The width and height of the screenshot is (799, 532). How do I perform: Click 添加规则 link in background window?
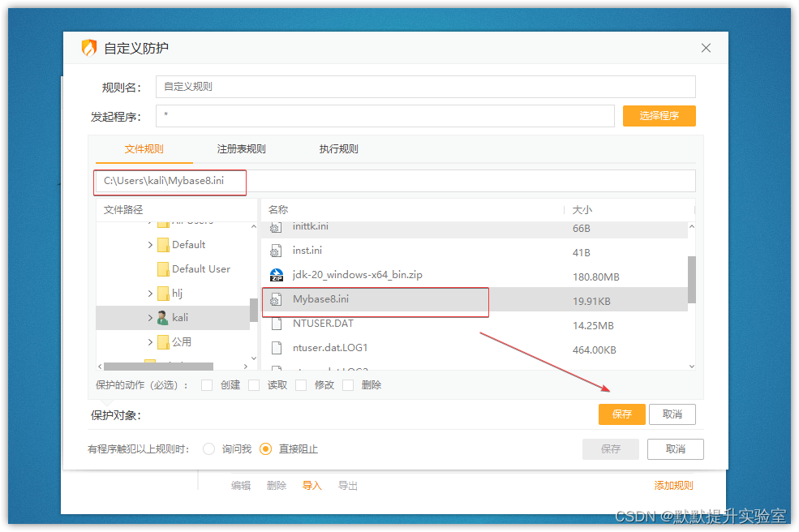tap(673, 486)
